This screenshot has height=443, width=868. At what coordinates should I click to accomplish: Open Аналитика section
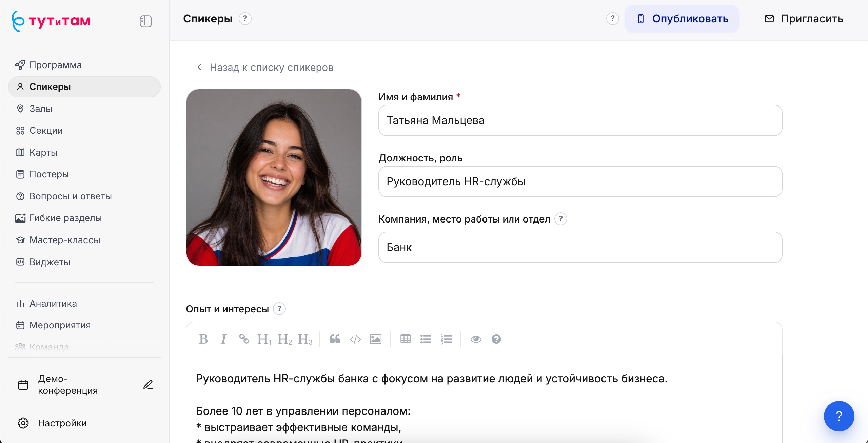pos(84,303)
